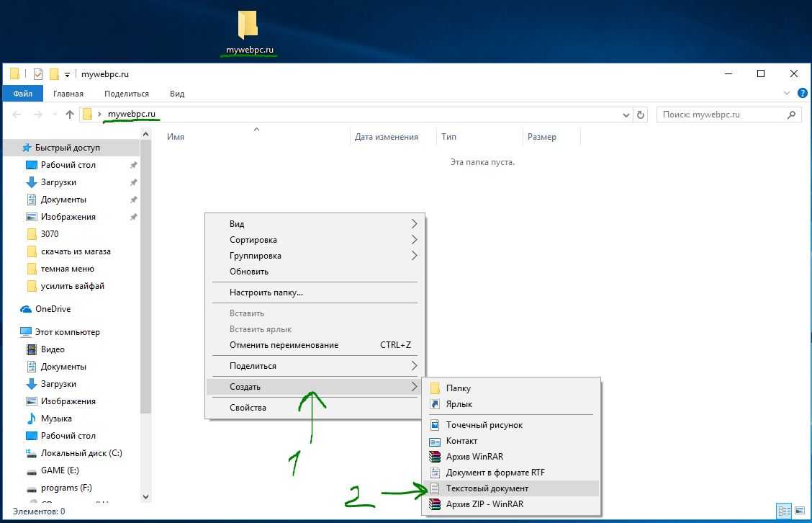The height and width of the screenshot is (523, 812).
Task: Click the up-arrow navigate to parent folder icon
Action: pos(70,115)
